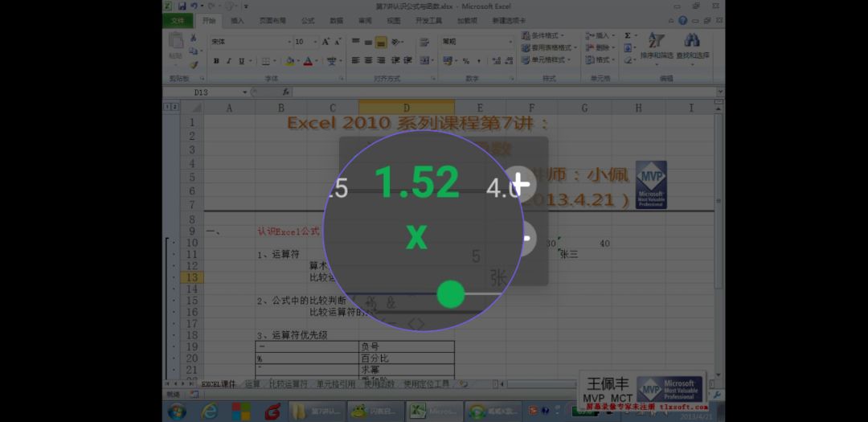The height and width of the screenshot is (422, 868).
Task: Open the number format combo (常规)
Action: coord(477,42)
